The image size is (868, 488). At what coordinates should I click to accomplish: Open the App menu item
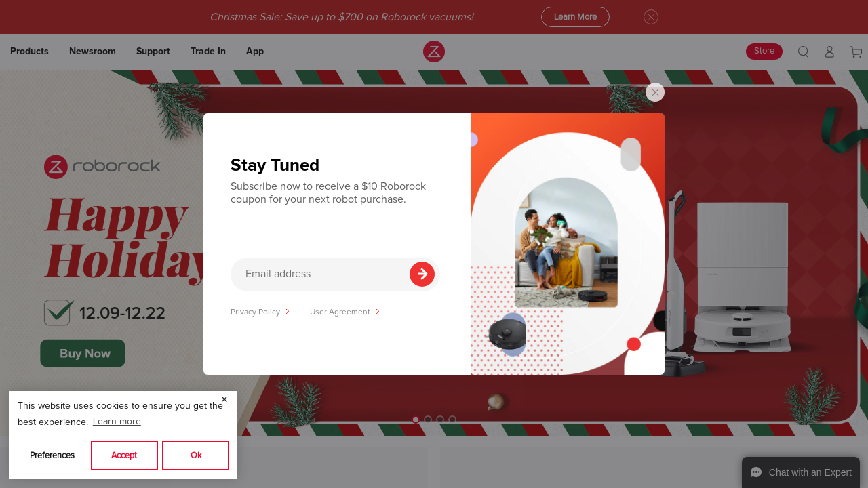click(255, 52)
